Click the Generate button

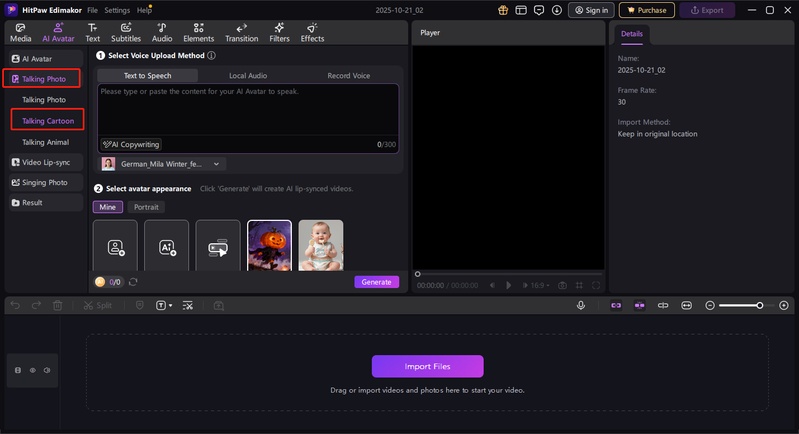[x=376, y=282]
